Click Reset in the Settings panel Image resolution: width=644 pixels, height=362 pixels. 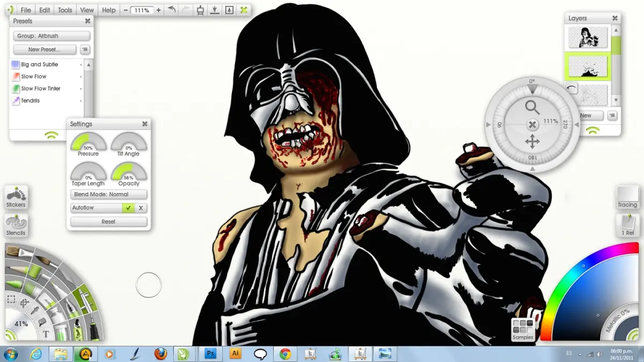[x=108, y=221]
